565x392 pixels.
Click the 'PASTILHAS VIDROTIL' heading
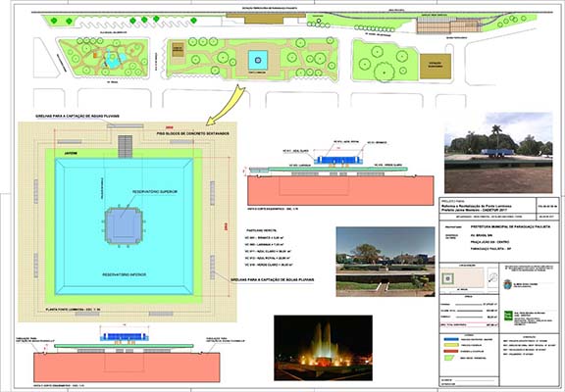click(x=262, y=230)
